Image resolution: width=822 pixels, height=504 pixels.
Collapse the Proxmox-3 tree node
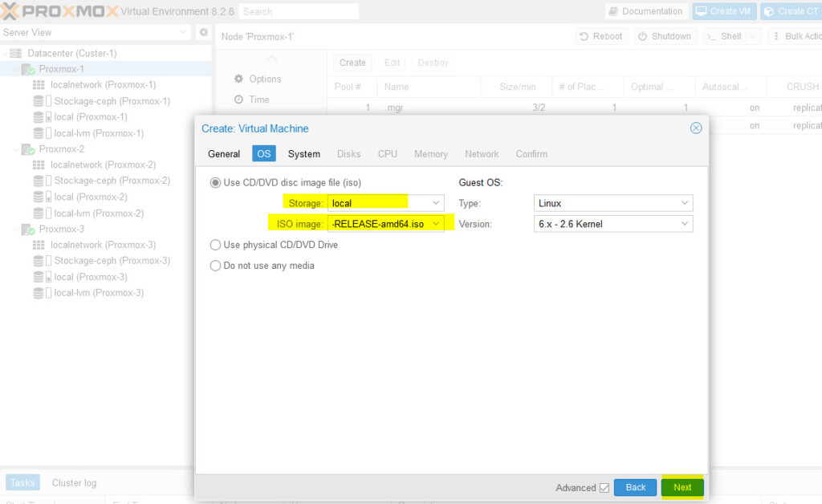(16, 230)
